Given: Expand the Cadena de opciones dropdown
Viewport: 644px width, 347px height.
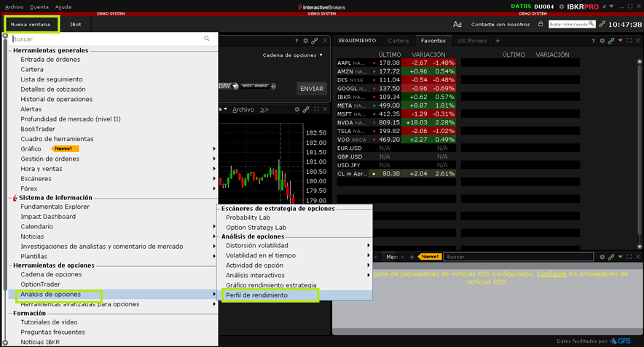Looking at the screenshot, I should click(x=293, y=55).
